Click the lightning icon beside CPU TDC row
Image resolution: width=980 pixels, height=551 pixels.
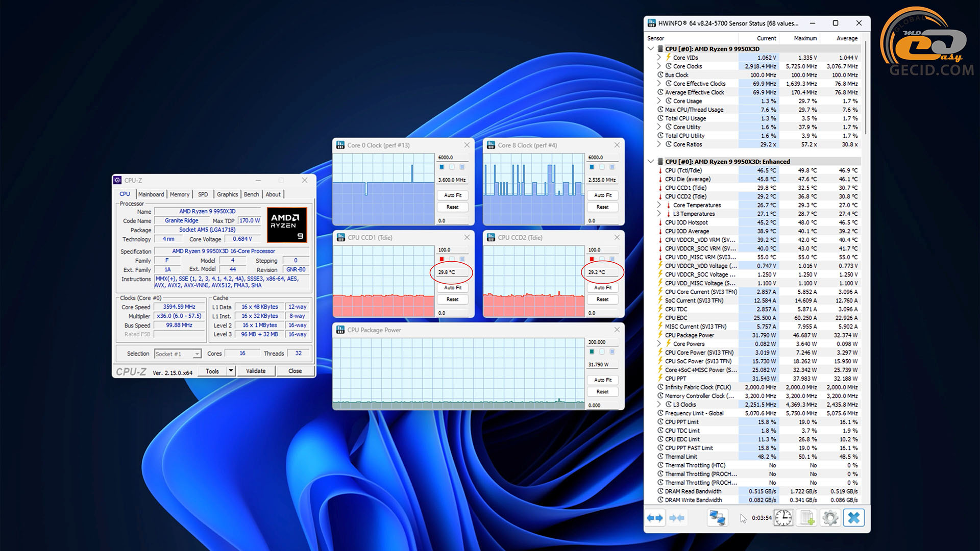coord(660,309)
